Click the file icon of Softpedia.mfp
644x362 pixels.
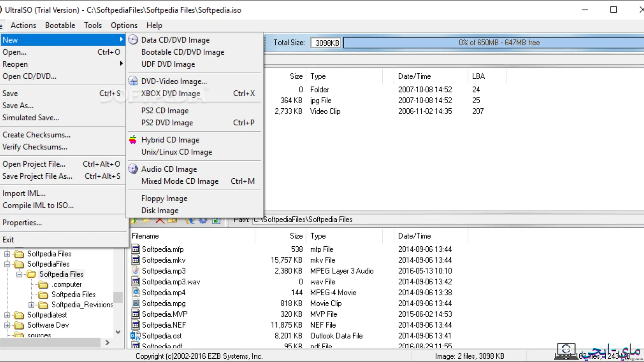pos(136,249)
